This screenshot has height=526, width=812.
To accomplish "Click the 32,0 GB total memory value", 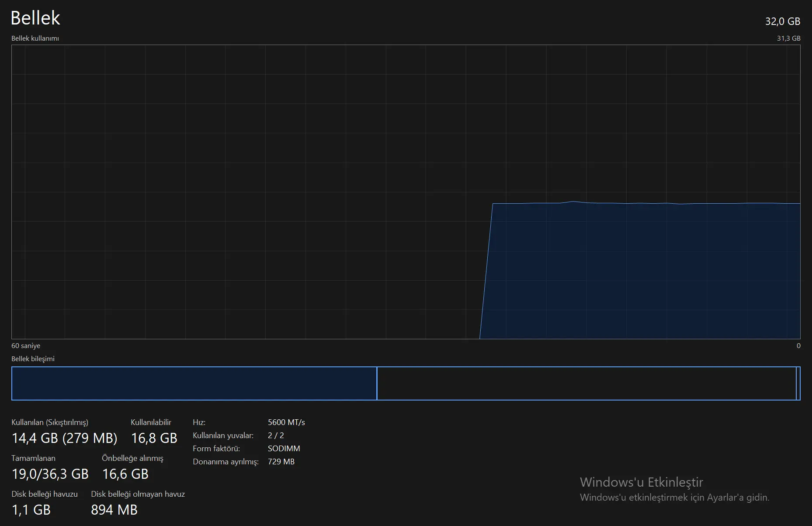I will (x=782, y=21).
